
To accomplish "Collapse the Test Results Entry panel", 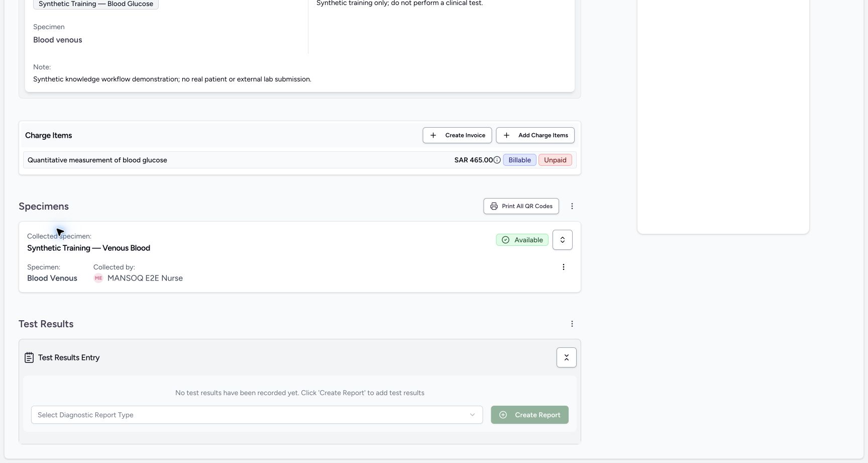I will 566,357.
